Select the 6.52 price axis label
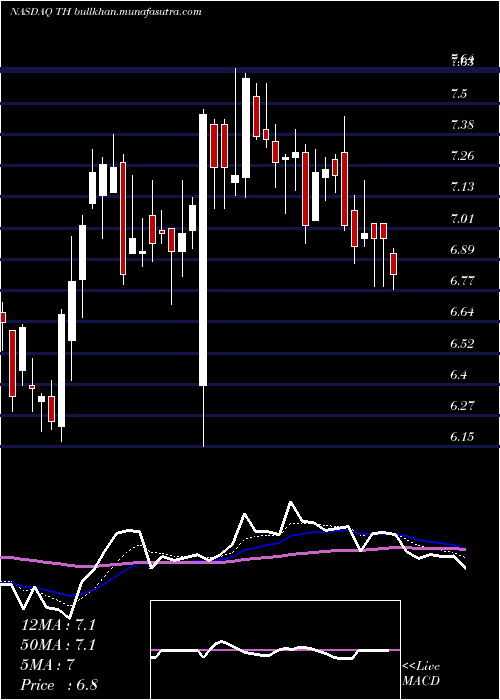500x700 pixels. point(462,343)
